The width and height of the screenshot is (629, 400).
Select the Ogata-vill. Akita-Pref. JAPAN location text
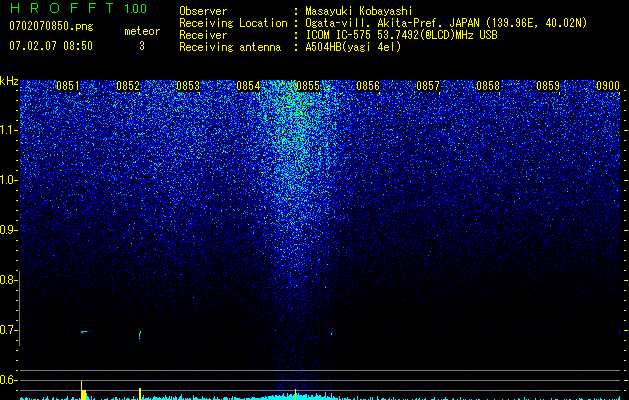pos(446,23)
